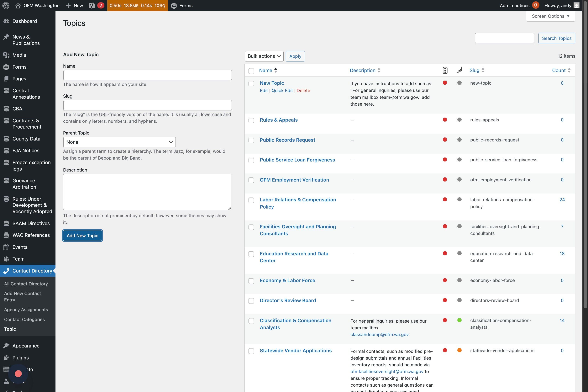Viewport: 588px width, 392px height.
Task: Click the WordPress logo icon
Action: coord(6,6)
